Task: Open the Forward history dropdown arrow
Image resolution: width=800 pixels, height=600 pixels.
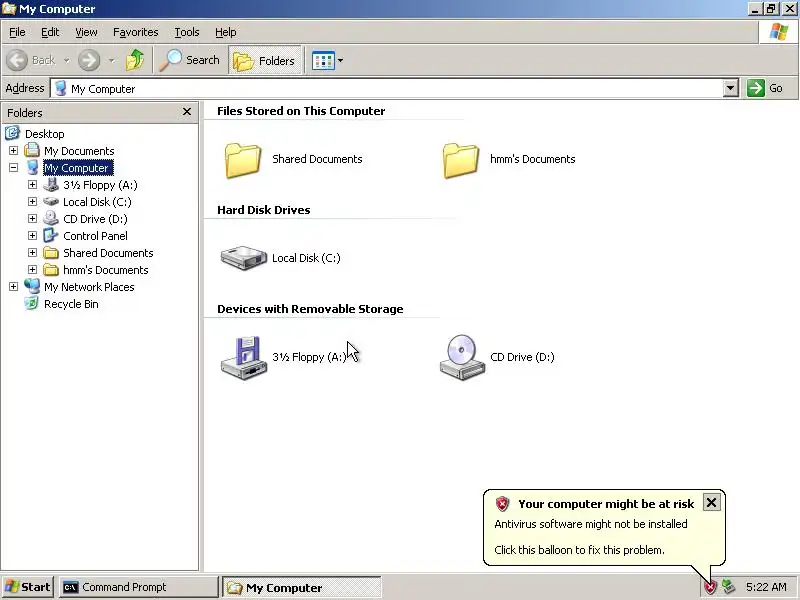Action: pyautogui.click(x=112, y=60)
